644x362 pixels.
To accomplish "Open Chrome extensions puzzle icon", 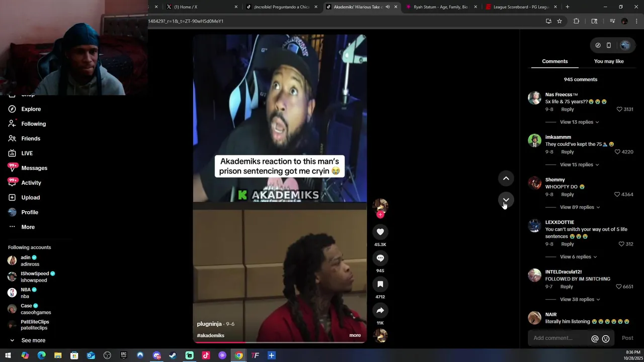I will coord(577,21).
